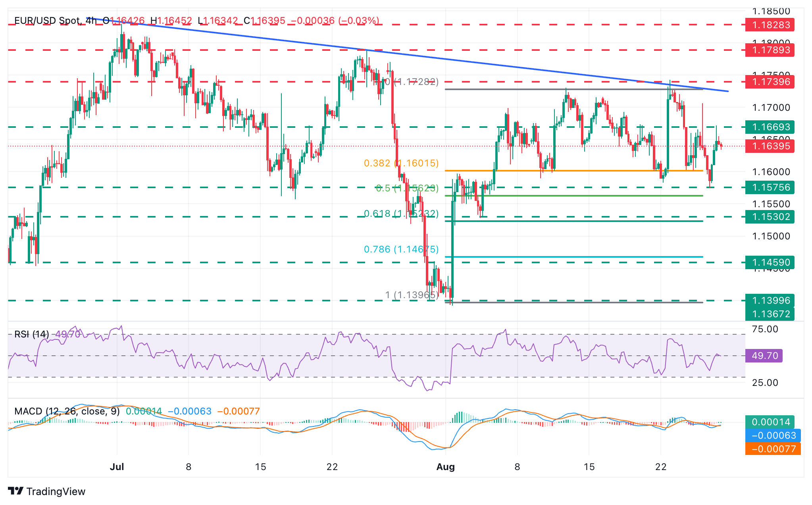Viewport: 812px width, 505px height.
Task: Click the 1.18283 red price label
Action: tap(770, 25)
